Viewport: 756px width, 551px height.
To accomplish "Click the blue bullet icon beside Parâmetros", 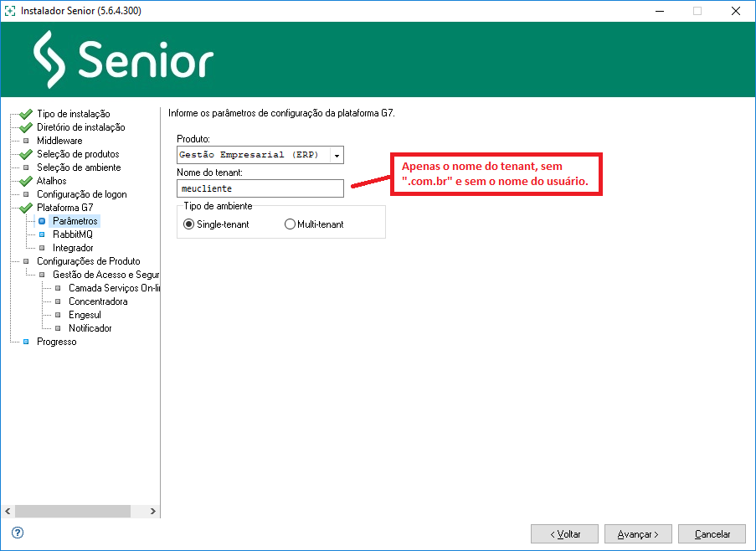I will 42,221.
